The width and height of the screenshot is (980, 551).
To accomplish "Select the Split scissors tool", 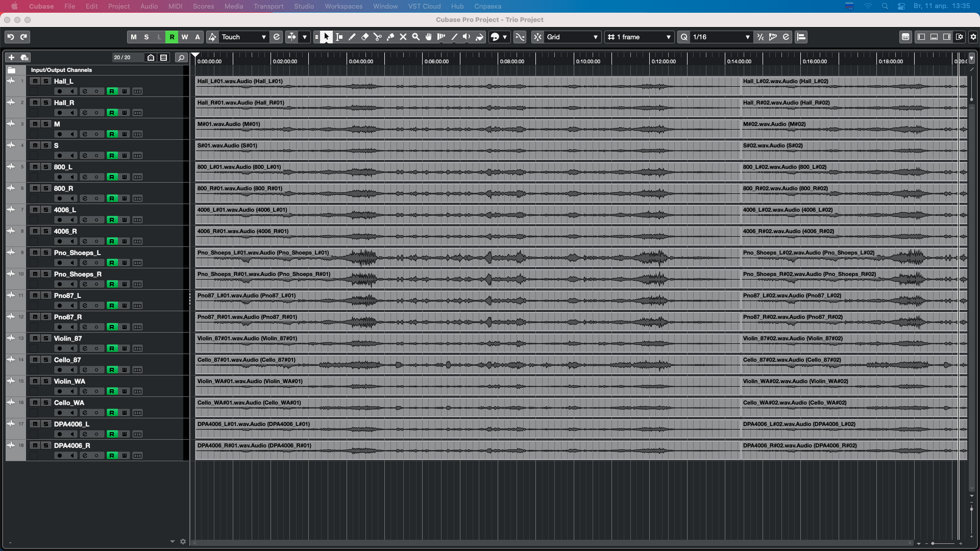I will click(x=378, y=37).
